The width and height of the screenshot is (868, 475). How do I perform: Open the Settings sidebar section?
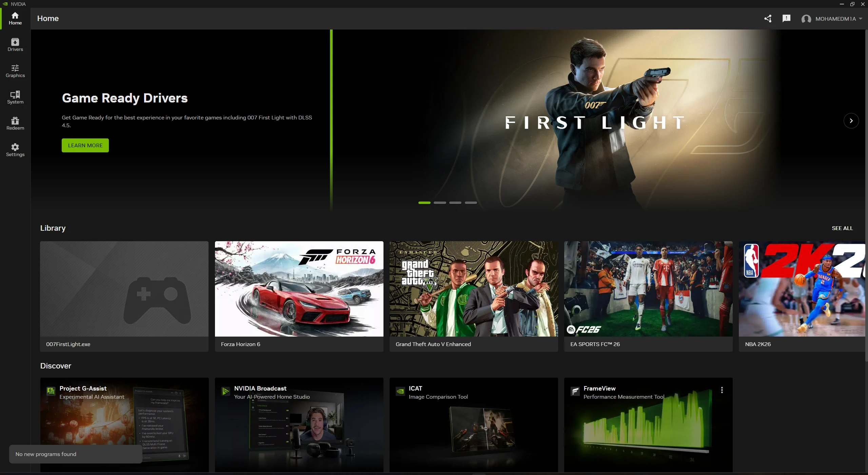click(x=15, y=150)
